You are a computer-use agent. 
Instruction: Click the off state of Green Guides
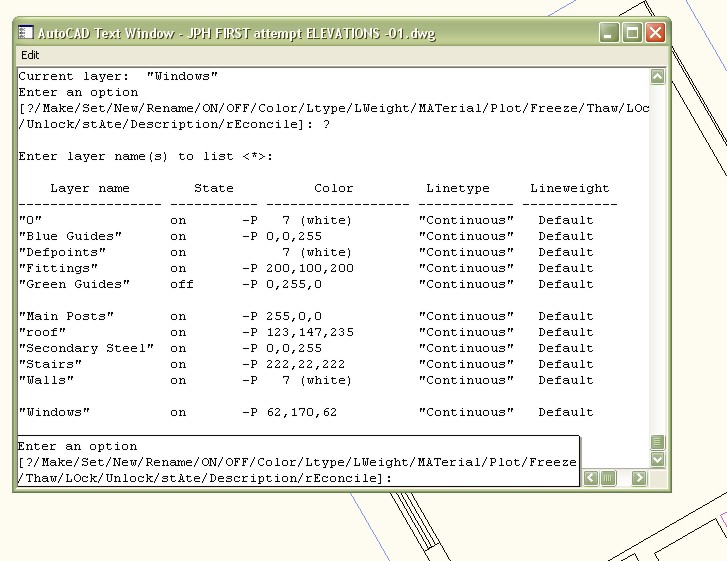182,284
